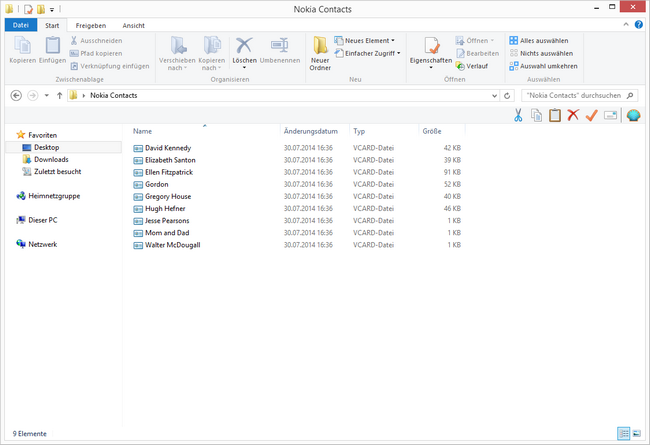
Task: Click the clipboard paste icon in command bar
Action: point(555,115)
